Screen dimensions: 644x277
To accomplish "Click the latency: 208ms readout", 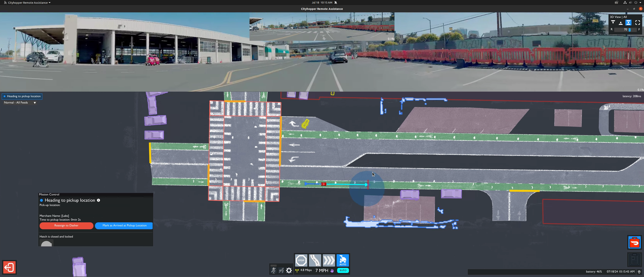I will [632, 96].
